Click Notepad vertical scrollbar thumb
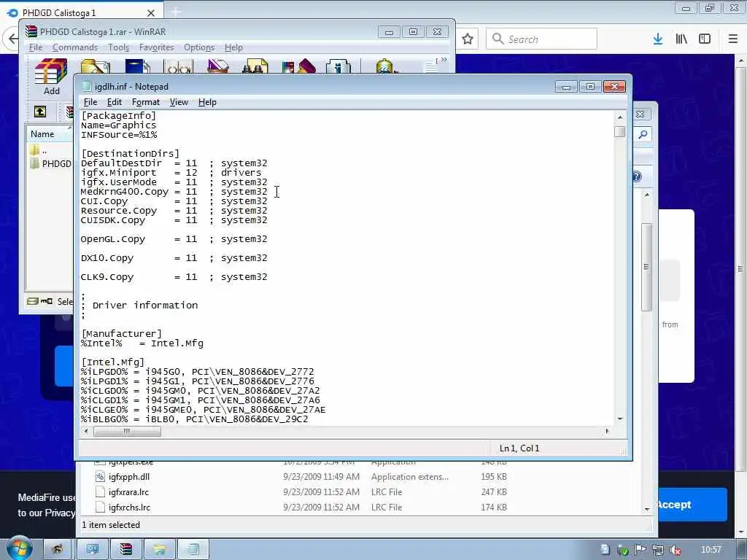This screenshot has width=747, height=560. click(620, 131)
